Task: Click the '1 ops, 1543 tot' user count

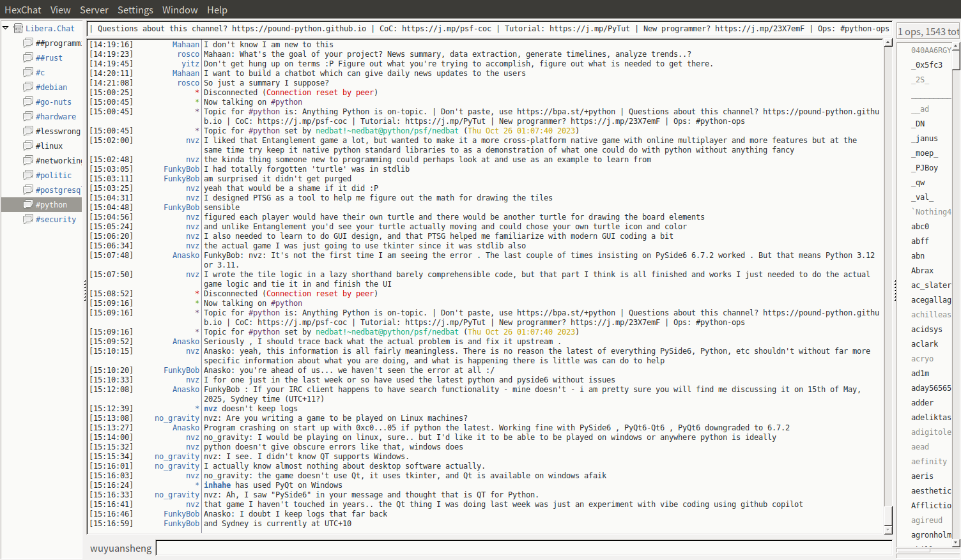Action: [928, 31]
